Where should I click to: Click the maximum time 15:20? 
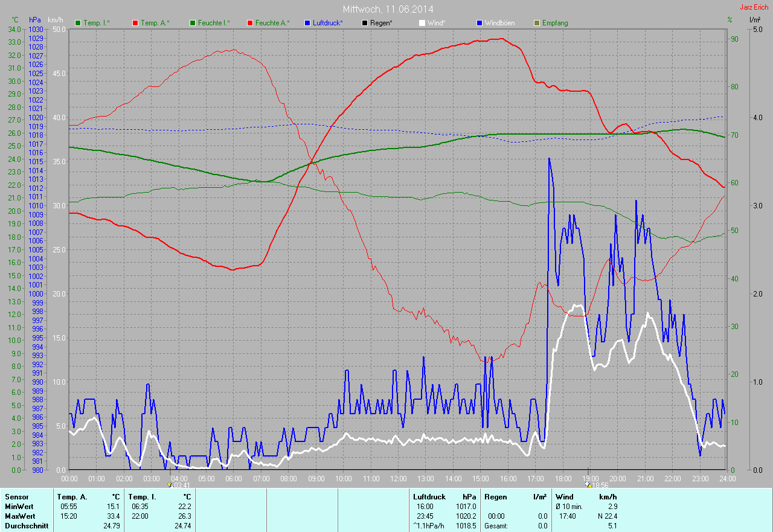point(69,516)
